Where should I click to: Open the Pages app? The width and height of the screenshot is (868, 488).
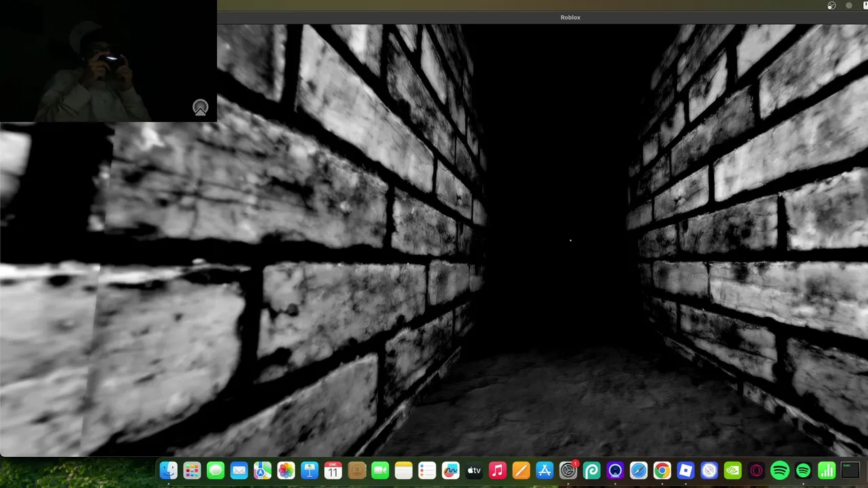point(521,470)
